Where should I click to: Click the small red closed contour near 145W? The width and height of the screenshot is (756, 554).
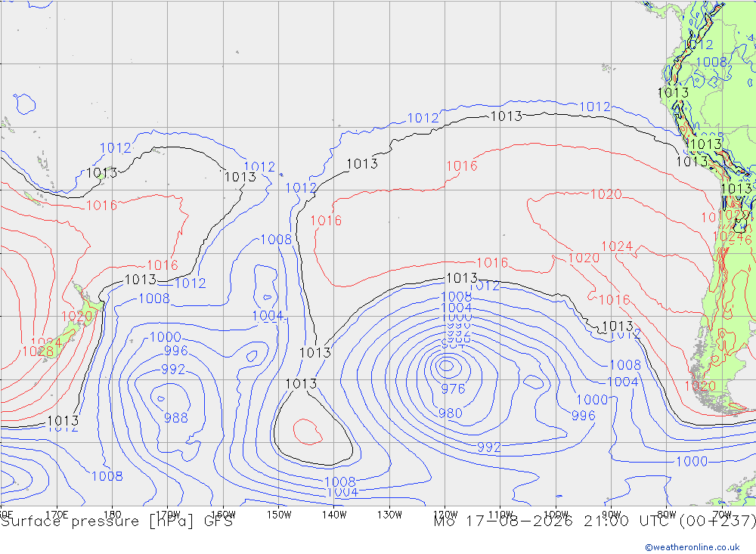[308, 432]
